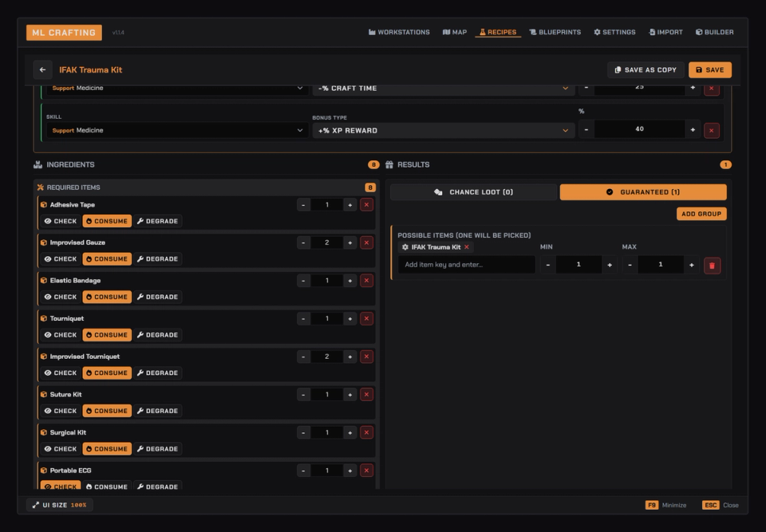
Task: Decrease Tourniquet quantity
Action: [303, 318]
